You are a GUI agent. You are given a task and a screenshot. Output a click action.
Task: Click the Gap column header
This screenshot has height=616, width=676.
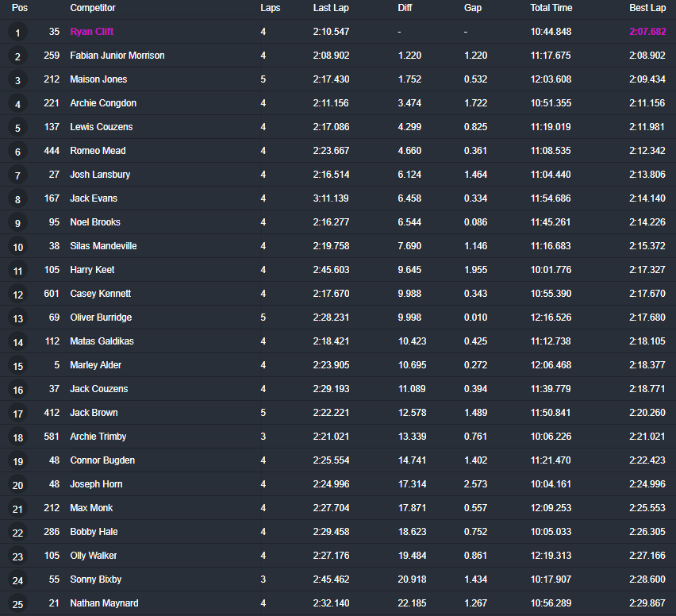pos(472,8)
